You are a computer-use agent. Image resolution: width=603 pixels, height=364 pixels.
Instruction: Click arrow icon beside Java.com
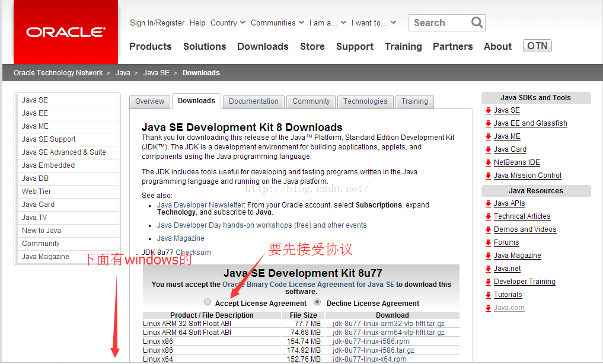click(x=488, y=308)
